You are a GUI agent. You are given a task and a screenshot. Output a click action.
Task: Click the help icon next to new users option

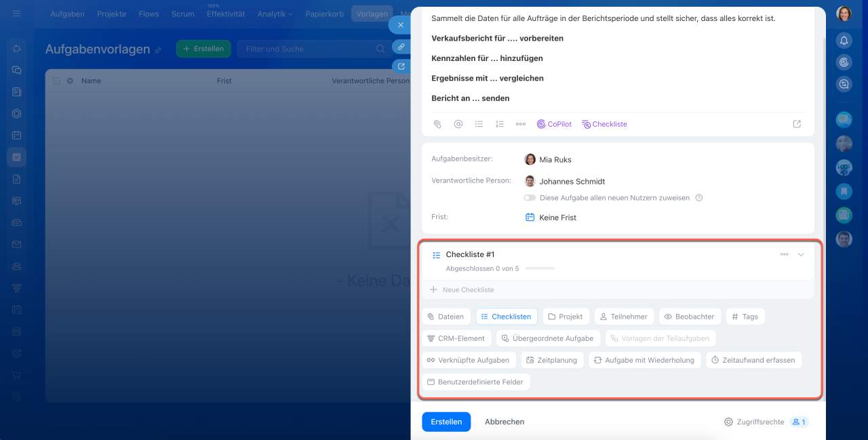(699, 198)
